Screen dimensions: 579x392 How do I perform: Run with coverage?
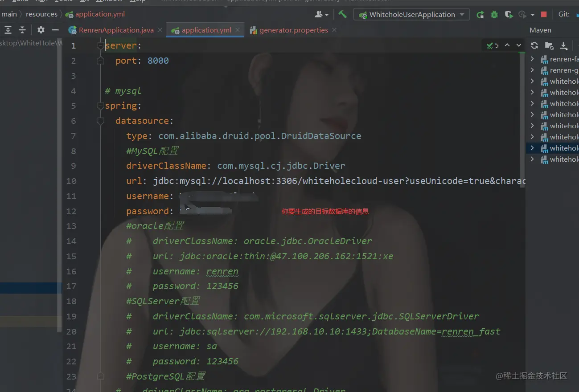pos(509,14)
